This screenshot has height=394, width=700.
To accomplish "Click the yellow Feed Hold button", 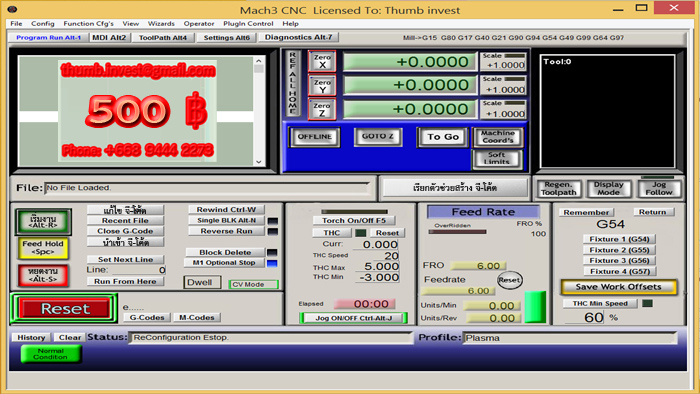I will [x=43, y=248].
